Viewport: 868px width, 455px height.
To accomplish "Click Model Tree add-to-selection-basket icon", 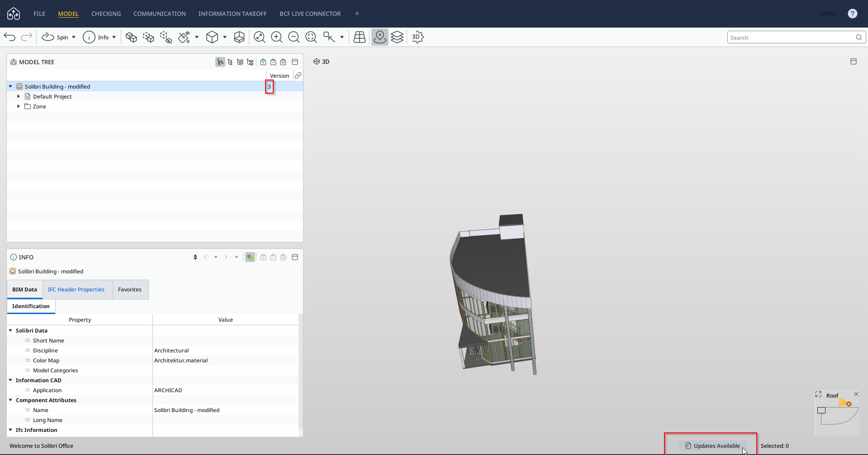I will (x=263, y=62).
